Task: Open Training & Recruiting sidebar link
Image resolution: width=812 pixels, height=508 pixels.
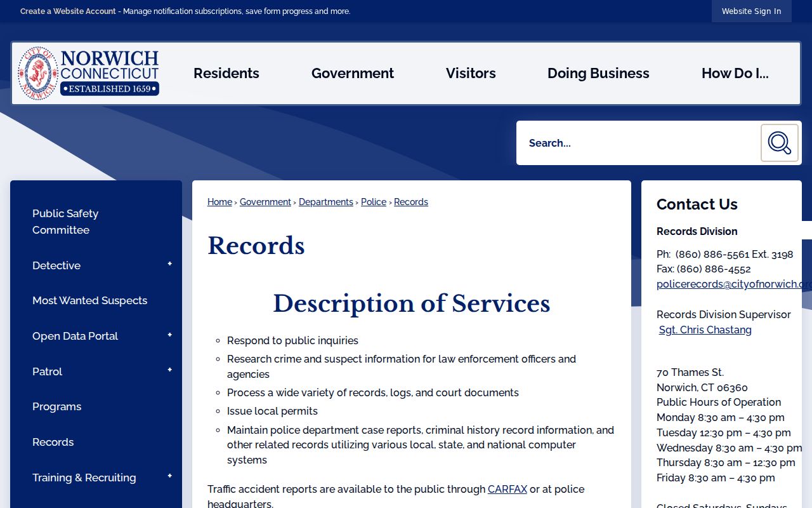Action: coord(84,478)
